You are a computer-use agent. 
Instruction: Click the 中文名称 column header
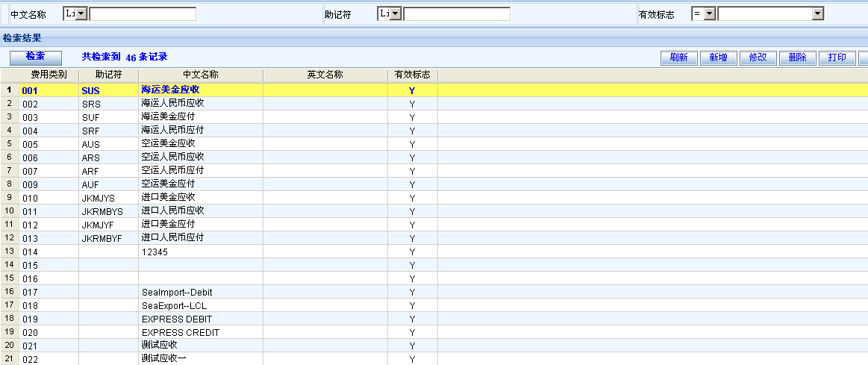pyautogui.click(x=201, y=75)
